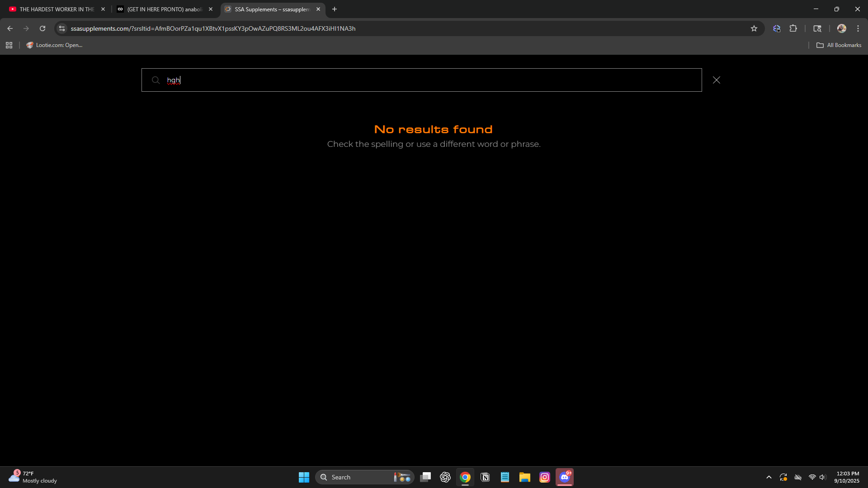The image size is (868, 488).
Task: Click the taskbar Search box
Action: (x=364, y=477)
